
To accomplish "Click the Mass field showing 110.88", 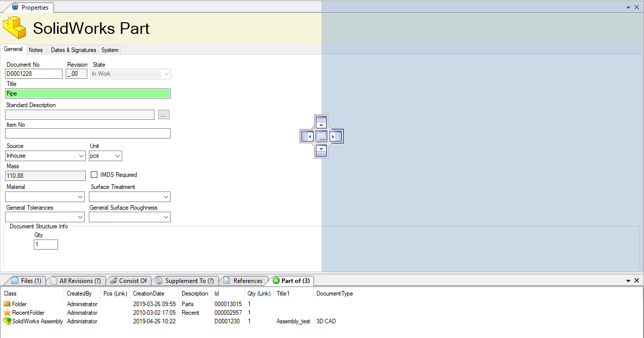I will point(45,176).
